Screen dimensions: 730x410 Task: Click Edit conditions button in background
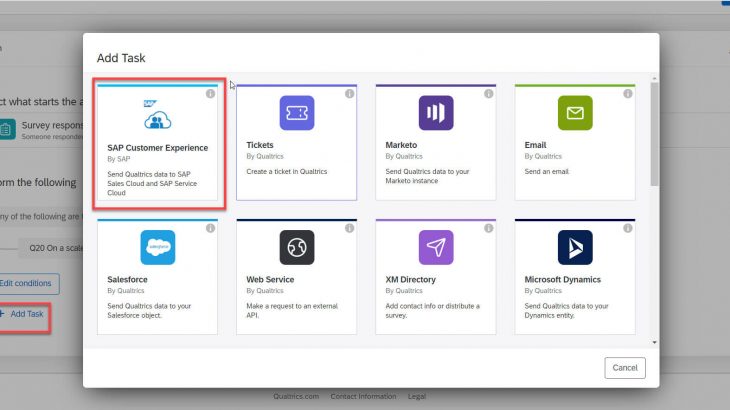pyautogui.click(x=29, y=283)
